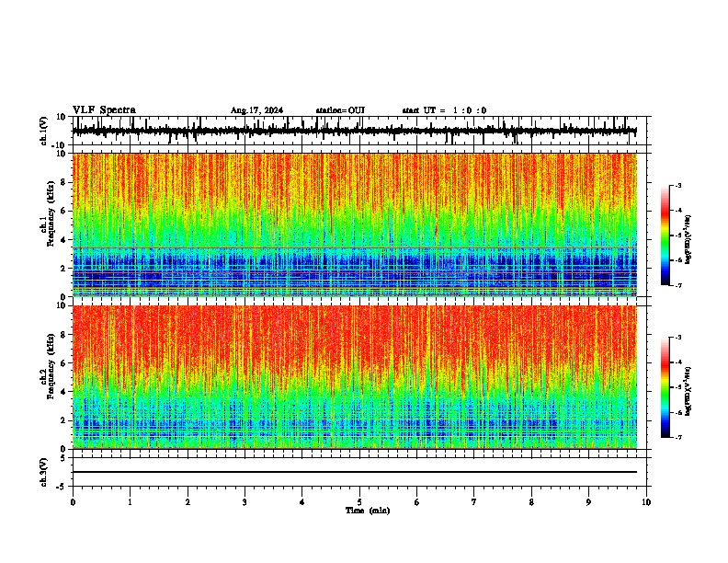Select the "start UT = 1 : 0 : 0" text
Screen dimensions: 728x563
444,110
